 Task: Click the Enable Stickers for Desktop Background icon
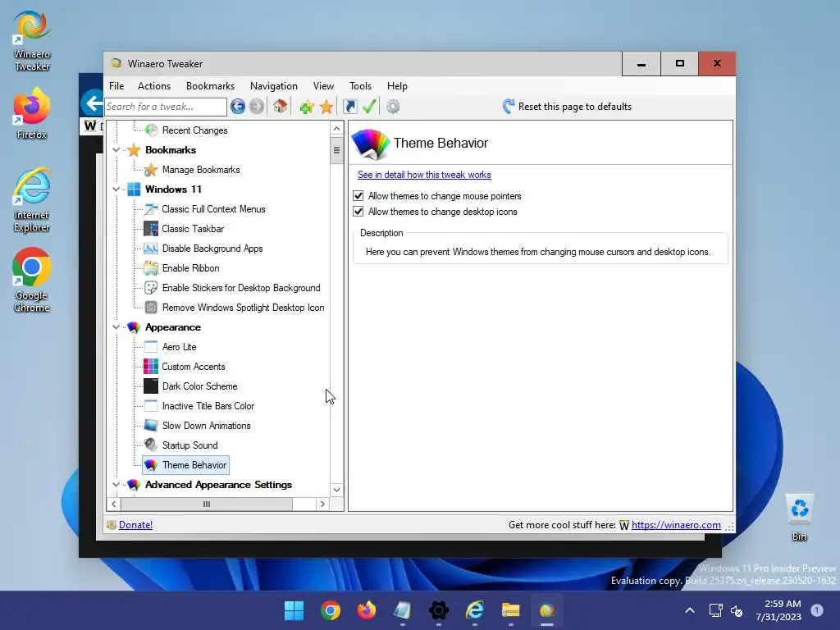click(151, 288)
